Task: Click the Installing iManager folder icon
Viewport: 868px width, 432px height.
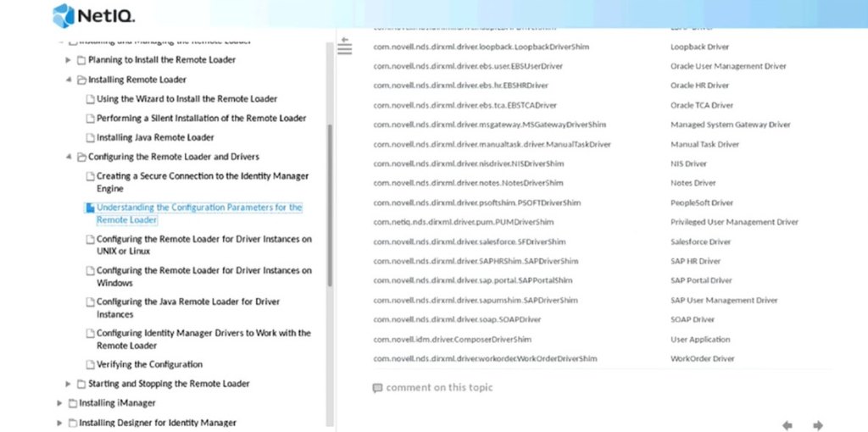Action: coord(73,403)
